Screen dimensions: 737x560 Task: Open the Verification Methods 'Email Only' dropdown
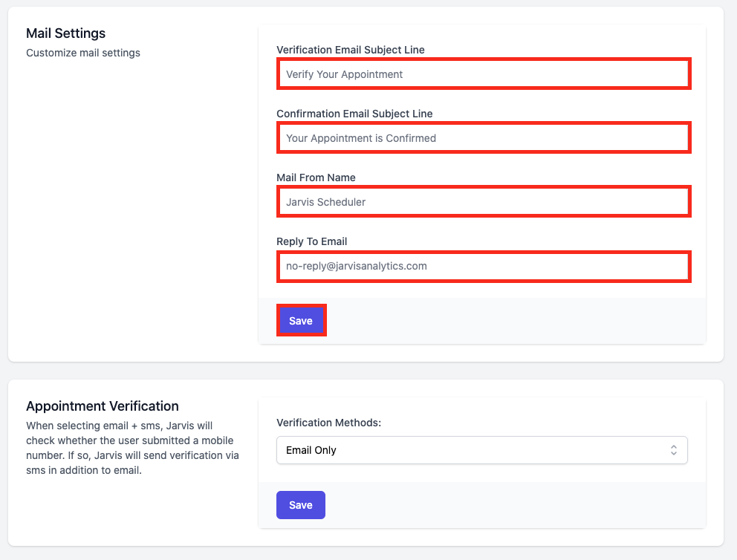pyautogui.click(x=481, y=450)
